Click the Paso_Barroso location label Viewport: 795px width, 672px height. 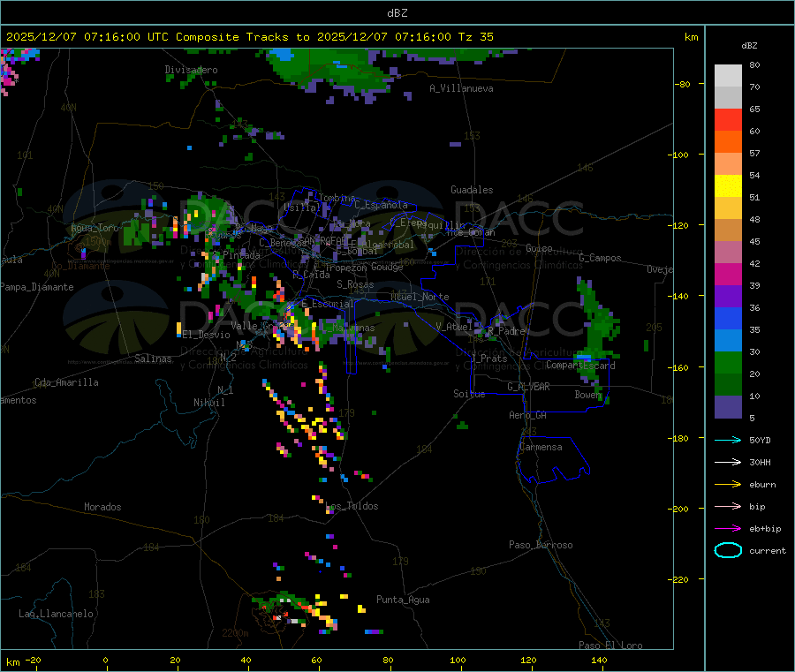pyautogui.click(x=541, y=545)
